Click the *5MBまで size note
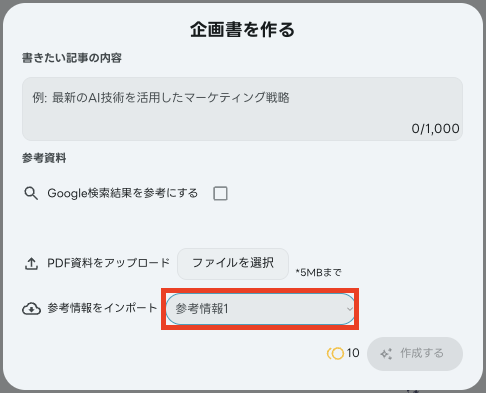The height and width of the screenshot is (393, 486). click(319, 273)
